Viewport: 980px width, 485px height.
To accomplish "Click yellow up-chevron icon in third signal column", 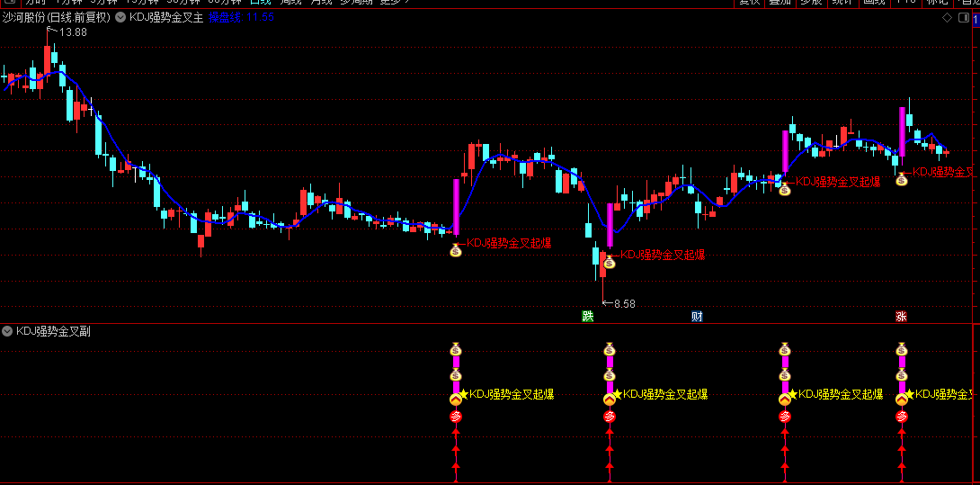I will tap(784, 399).
